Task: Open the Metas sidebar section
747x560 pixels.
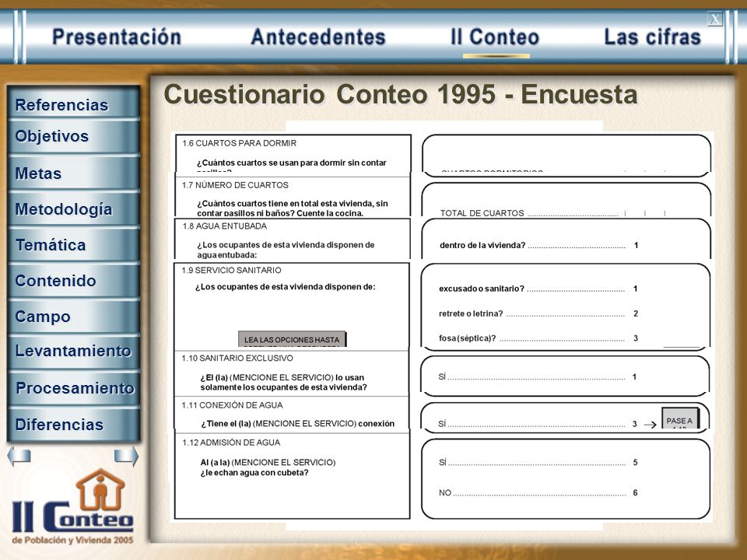Action: click(x=74, y=173)
